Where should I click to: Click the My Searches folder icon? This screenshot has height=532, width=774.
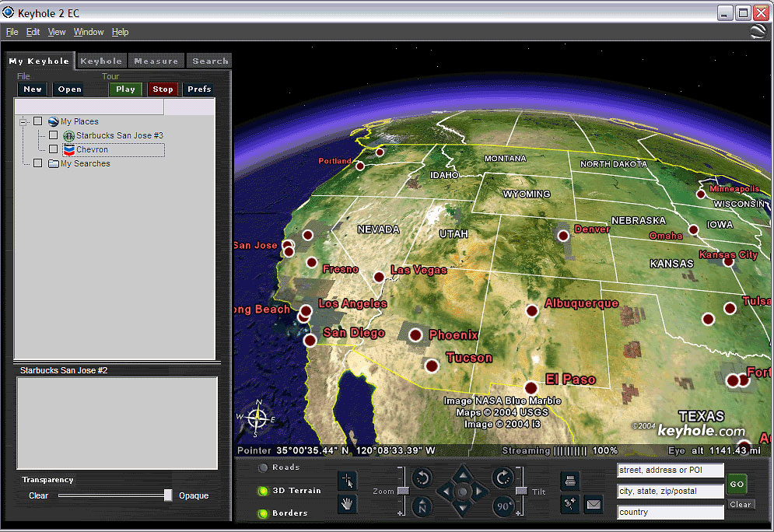tap(54, 163)
